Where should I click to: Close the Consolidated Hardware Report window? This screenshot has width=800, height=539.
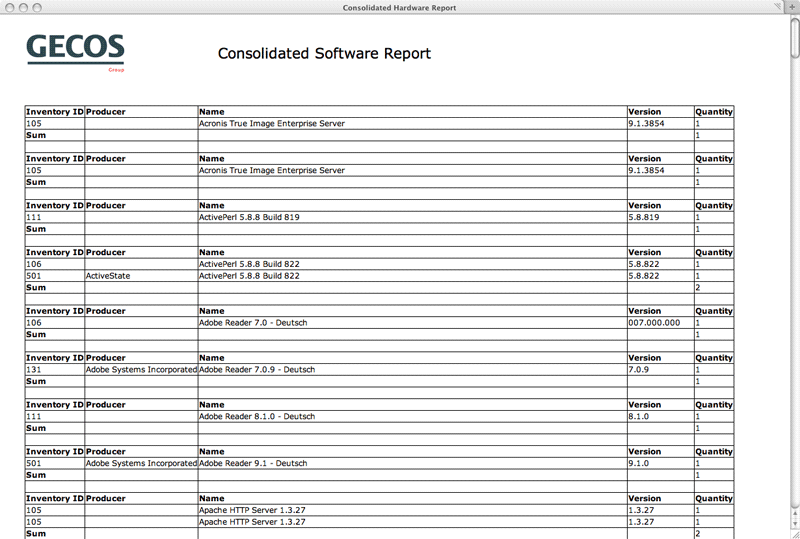tap(10, 7)
